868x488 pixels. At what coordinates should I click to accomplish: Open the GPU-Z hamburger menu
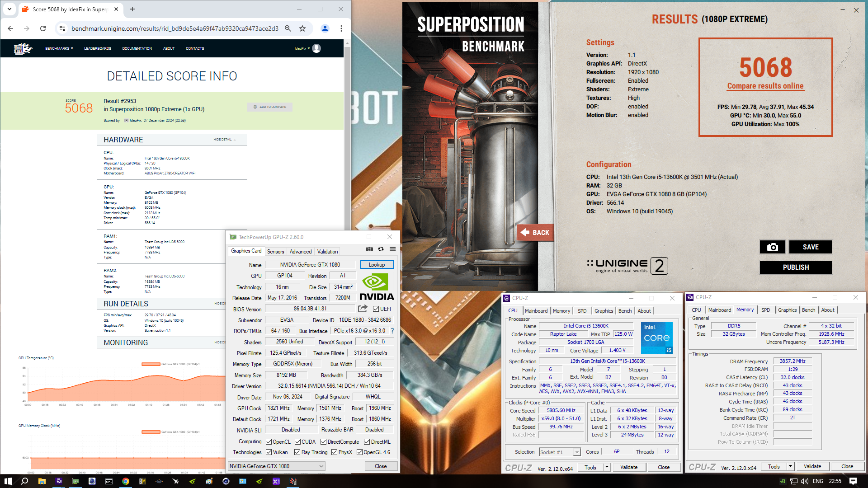[x=392, y=249]
